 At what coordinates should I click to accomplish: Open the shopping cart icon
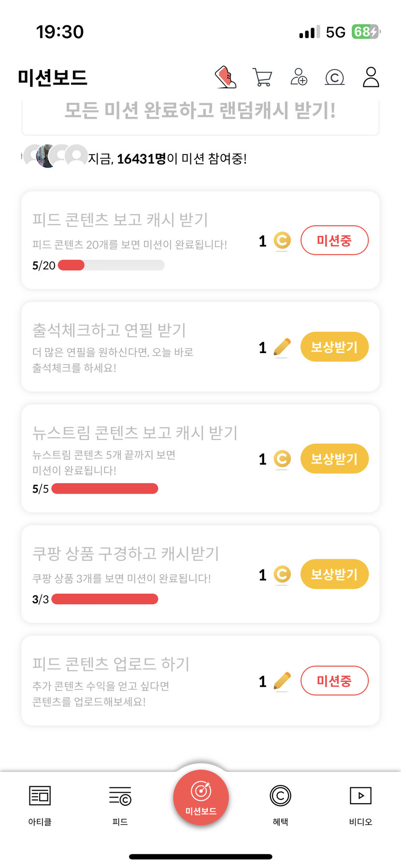point(262,77)
